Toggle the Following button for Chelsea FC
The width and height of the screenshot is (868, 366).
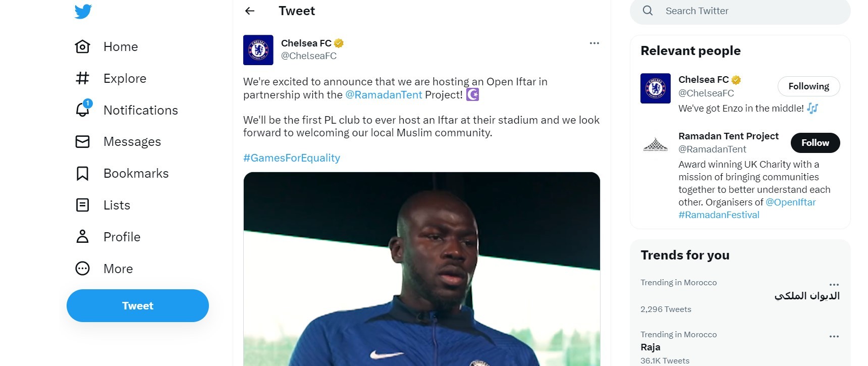(808, 86)
